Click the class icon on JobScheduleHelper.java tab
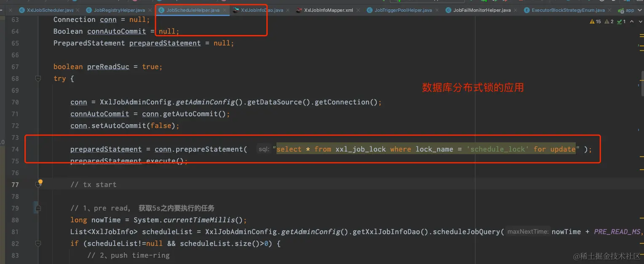This screenshot has width=644, height=264. (161, 10)
